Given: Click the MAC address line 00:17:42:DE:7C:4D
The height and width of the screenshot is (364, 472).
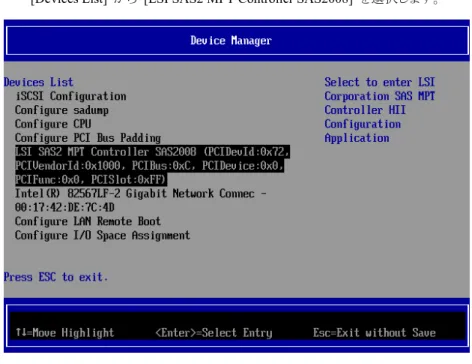Looking at the screenshot, I should (65, 207).
